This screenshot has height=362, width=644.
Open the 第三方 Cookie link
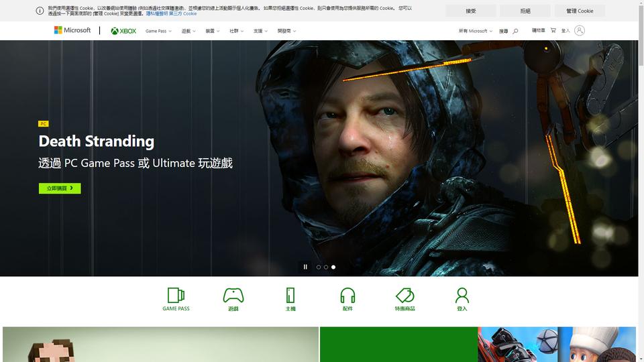coord(182,13)
